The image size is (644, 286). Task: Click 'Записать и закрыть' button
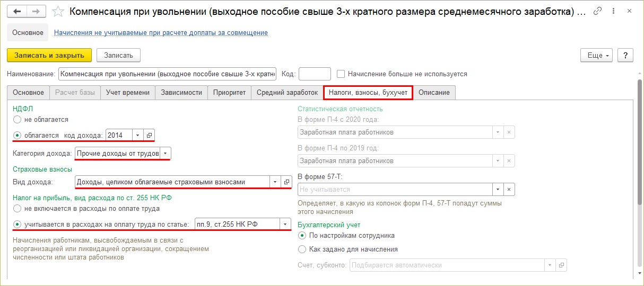pos(49,55)
